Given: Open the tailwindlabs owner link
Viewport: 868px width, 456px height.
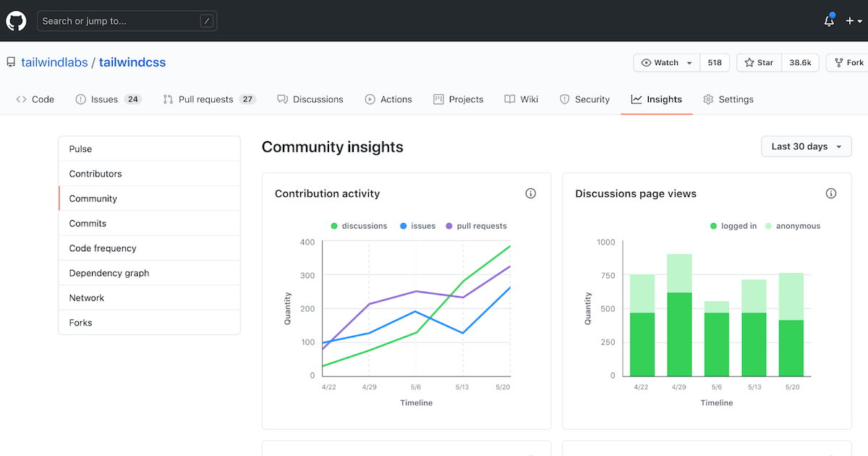Looking at the screenshot, I should [54, 62].
